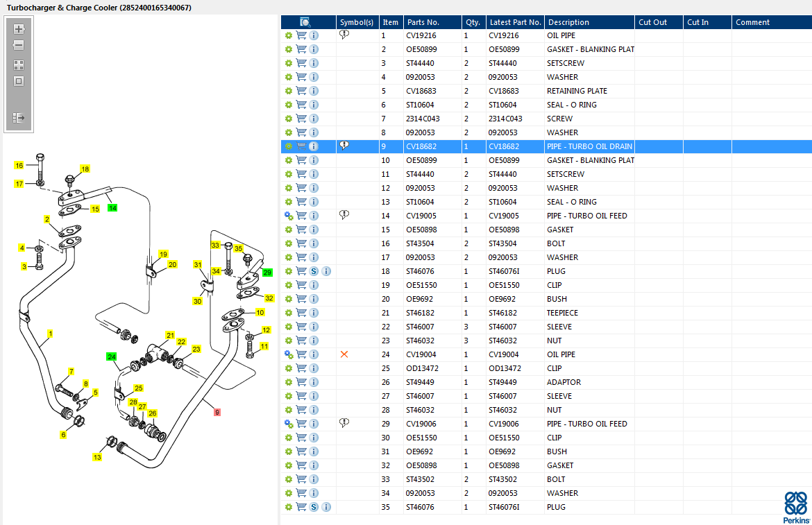This screenshot has width=812, height=525.
Task: Click gear icon for item 2 gasket
Action: 289,50
